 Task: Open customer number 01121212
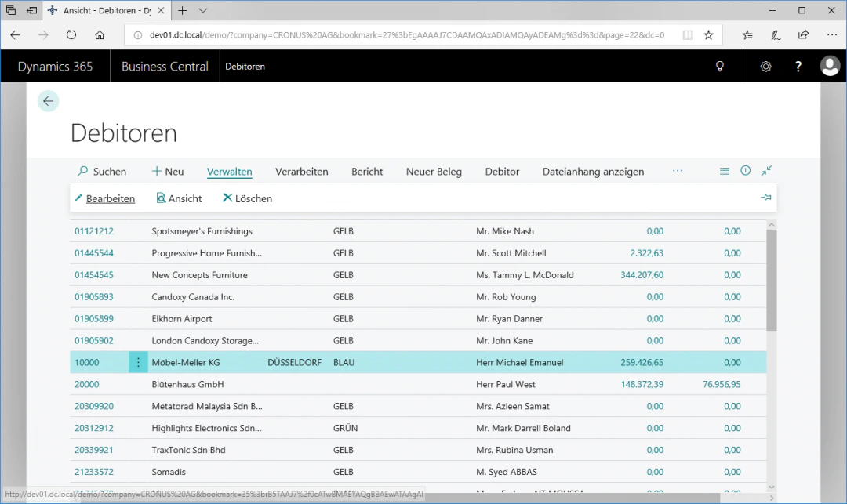tap(94, 231)
